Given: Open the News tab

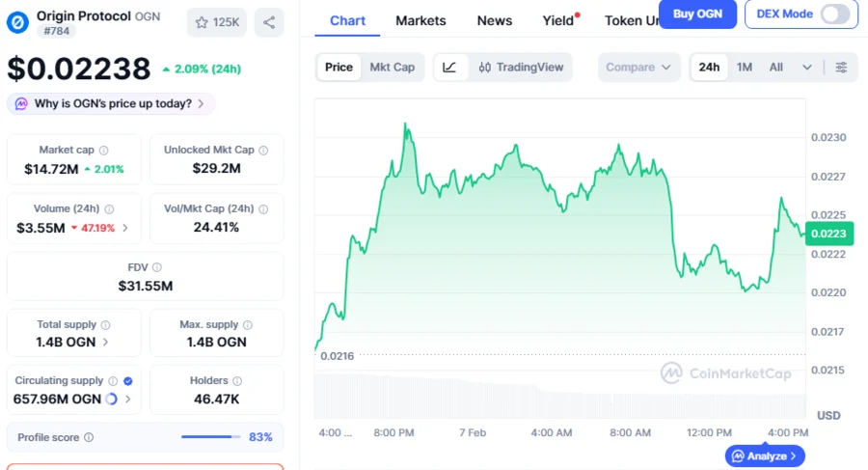Looking at the screenshot, I should [x=495, y=20].
